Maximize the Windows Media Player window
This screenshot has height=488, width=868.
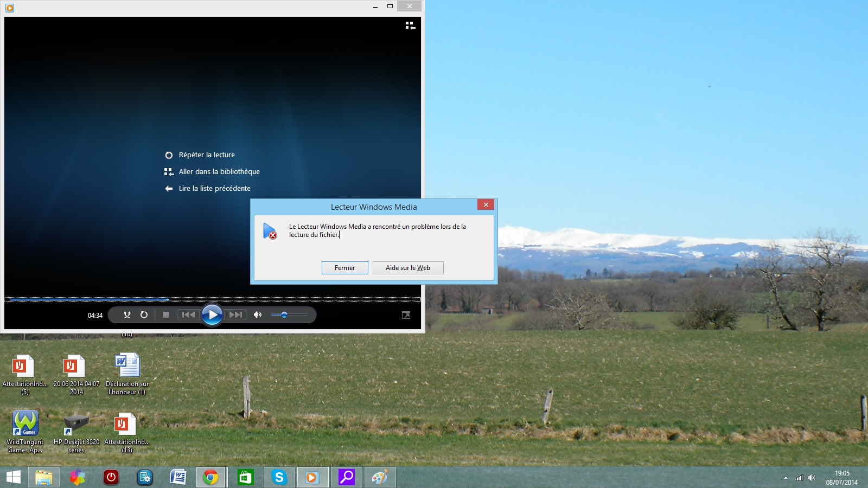pos(390,7)
